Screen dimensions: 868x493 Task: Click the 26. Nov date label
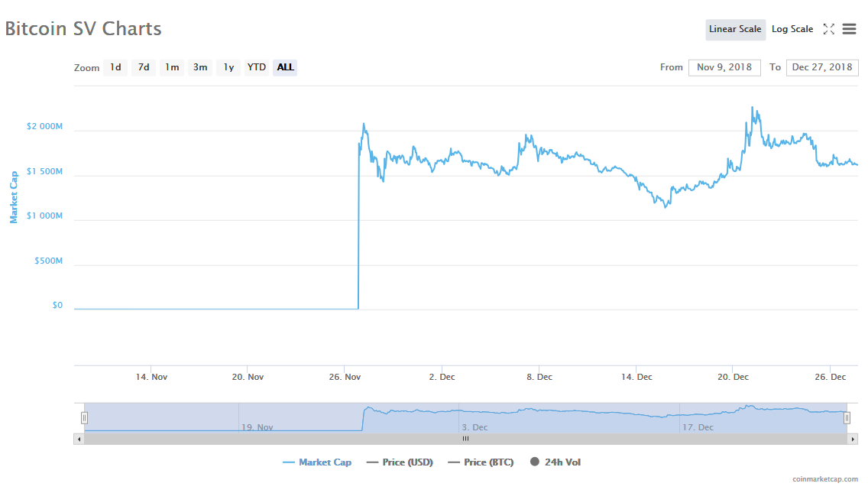345,377
